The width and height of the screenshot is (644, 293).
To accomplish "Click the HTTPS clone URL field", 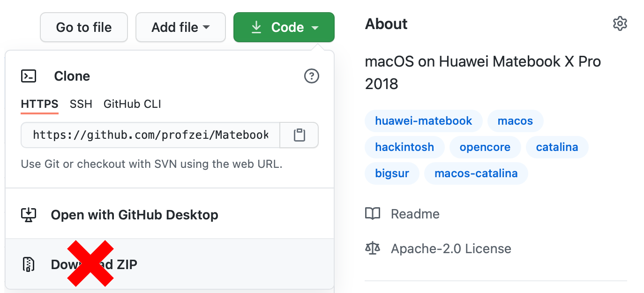I will (150, 135).
